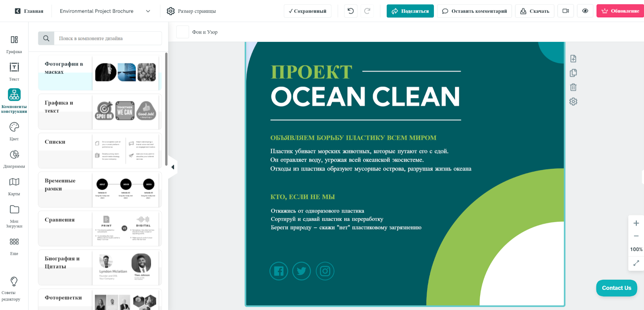
Task: Expand the Еще (More) menu
Action: (x=14, y=246)
